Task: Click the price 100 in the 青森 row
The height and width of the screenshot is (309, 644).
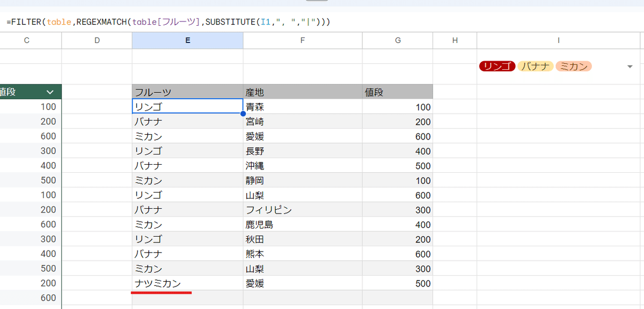Action: coord(398,107)
